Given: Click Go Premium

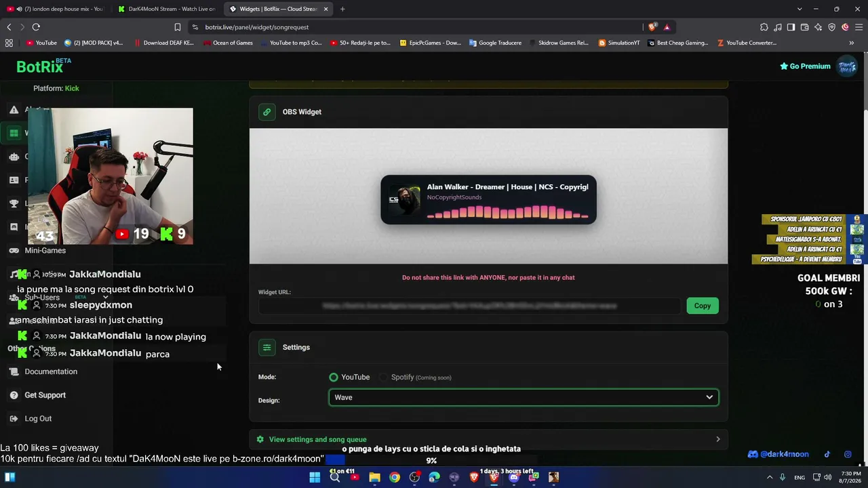Looking at the screenshot, I should pos(805,66).
